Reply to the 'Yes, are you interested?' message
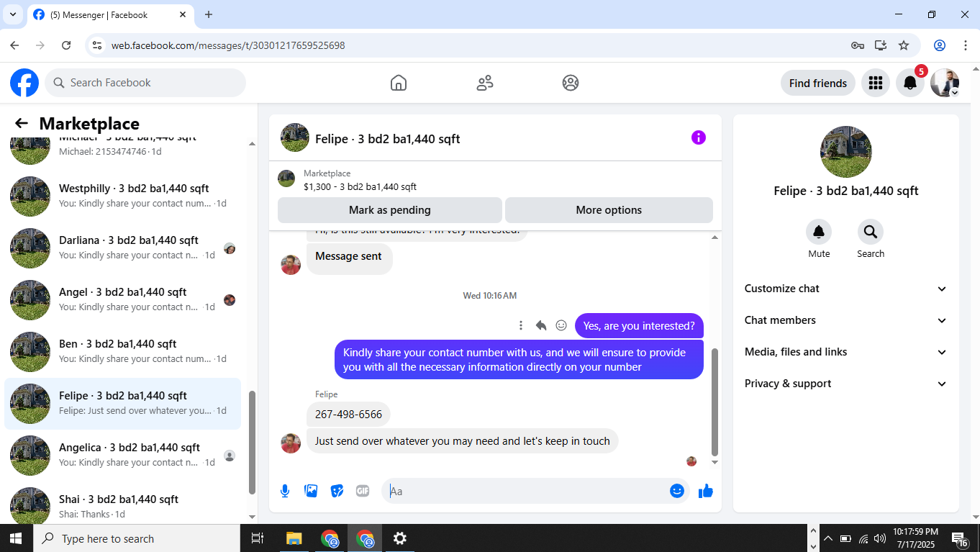Screen dimensions: 980x552 point(541,325)
